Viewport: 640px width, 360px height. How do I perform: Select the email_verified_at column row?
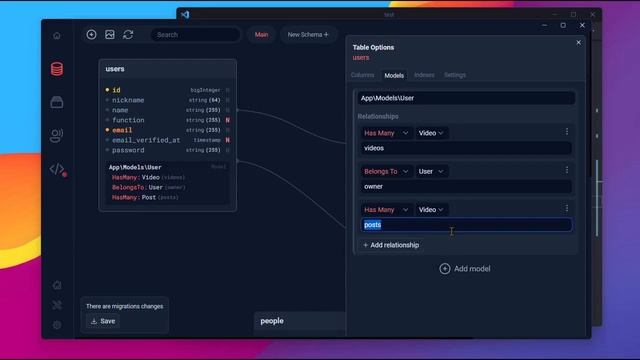pyautogui.click(x=167, y=140)
